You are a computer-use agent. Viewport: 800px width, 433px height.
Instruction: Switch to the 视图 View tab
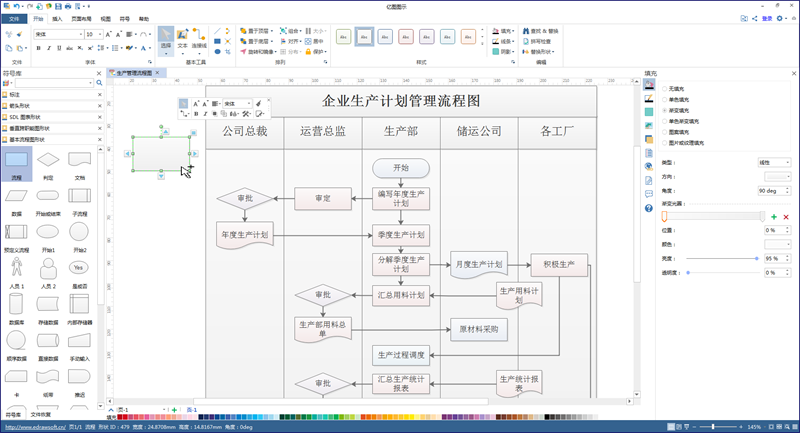[x=106, y=19]
